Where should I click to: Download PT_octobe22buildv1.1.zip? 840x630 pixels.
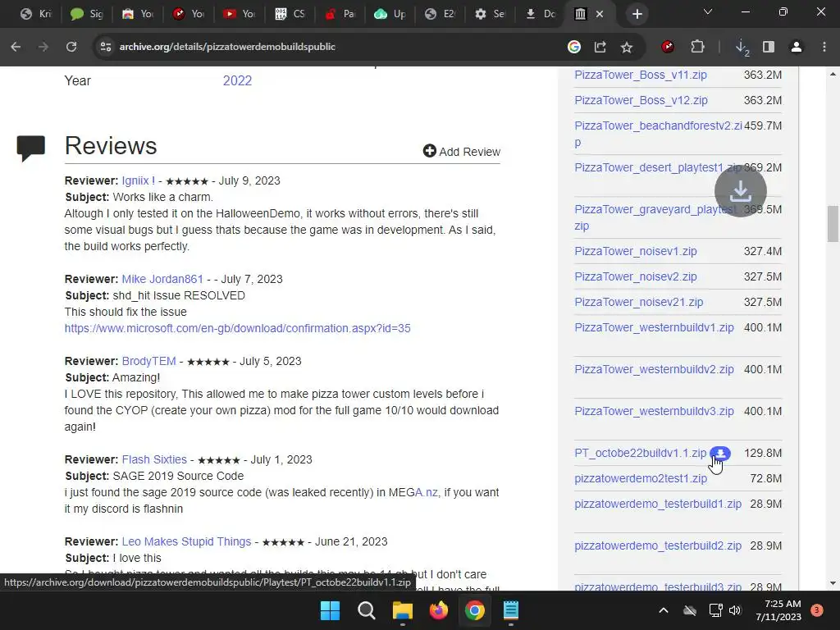[x=641, y=453]
